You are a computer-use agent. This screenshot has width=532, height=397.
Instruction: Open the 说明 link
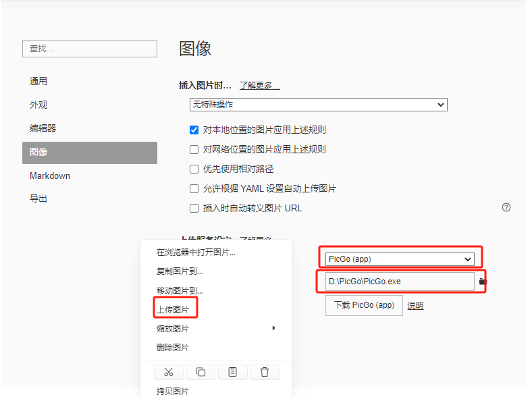[x=415, y=306]
